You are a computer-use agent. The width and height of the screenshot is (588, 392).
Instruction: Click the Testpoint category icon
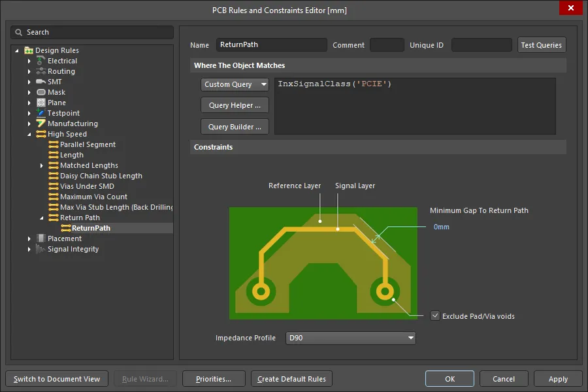point(41,113)
